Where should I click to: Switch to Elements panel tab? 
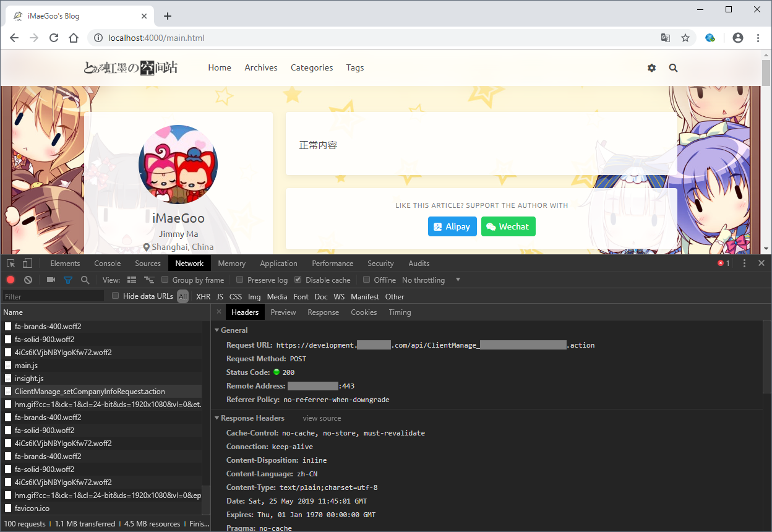(65, 263)
